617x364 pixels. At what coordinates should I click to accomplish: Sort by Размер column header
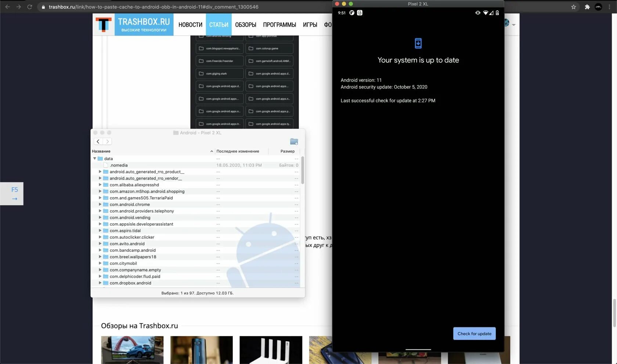[x=288, y=151]
